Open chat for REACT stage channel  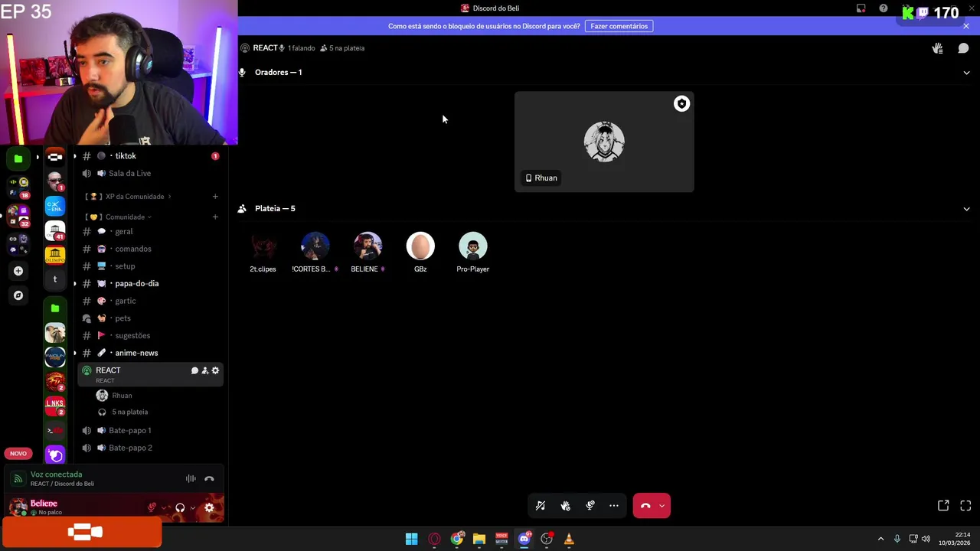pyautogui.click(x=194, y=370)
